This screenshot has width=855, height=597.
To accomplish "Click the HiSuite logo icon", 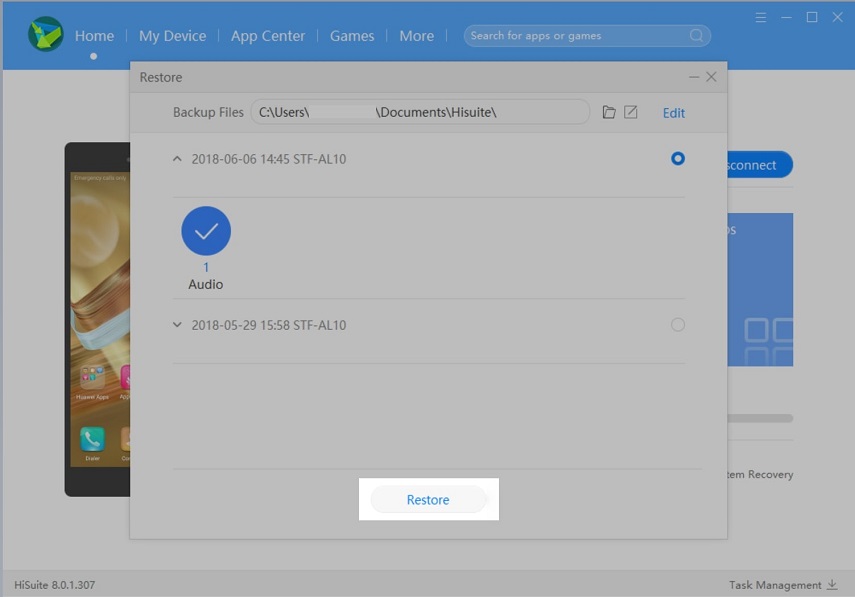I will 45,35.
